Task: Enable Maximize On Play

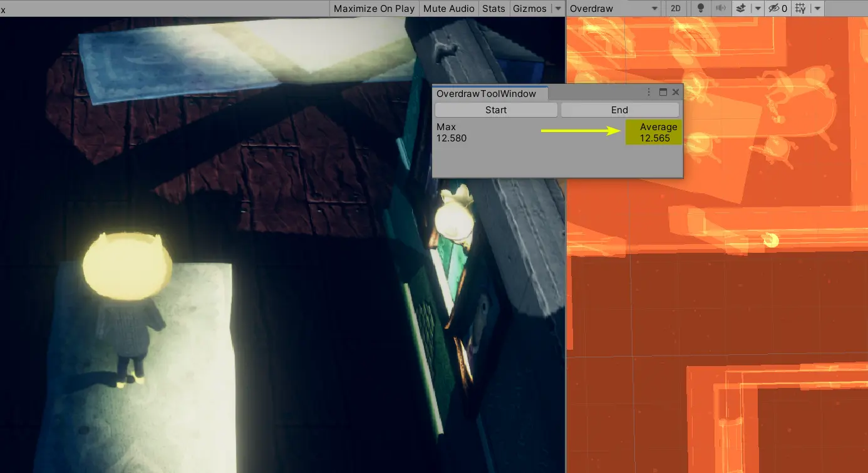Action: point(373,8)
